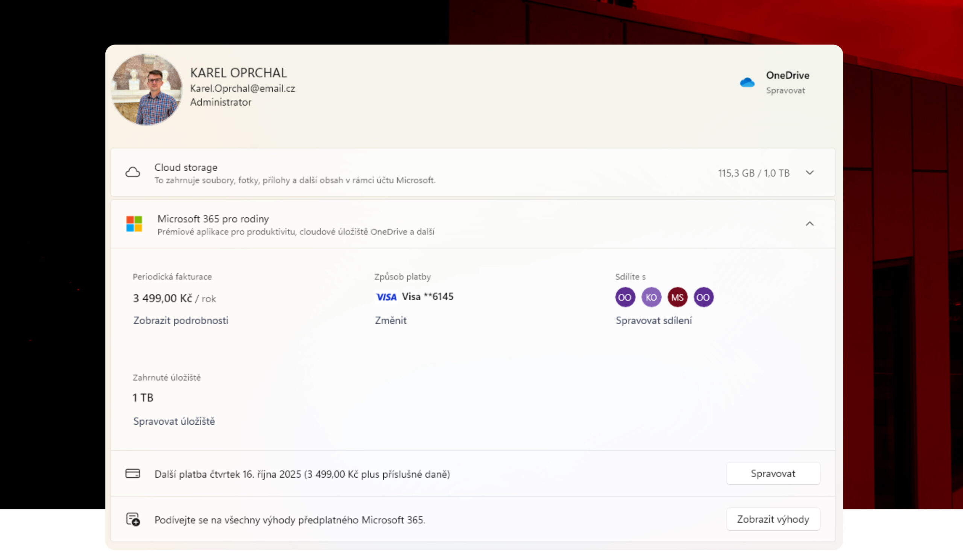Click the VISA card logo

coord(386,297)
